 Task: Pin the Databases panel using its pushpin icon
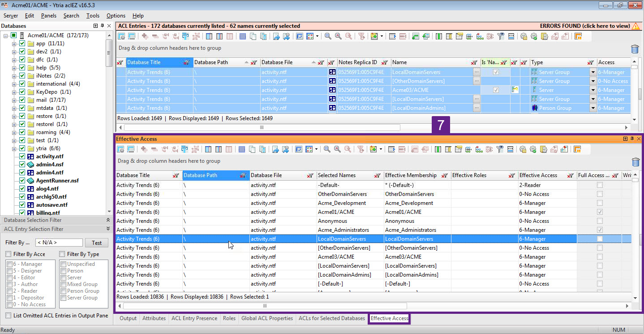pos(102,26)
